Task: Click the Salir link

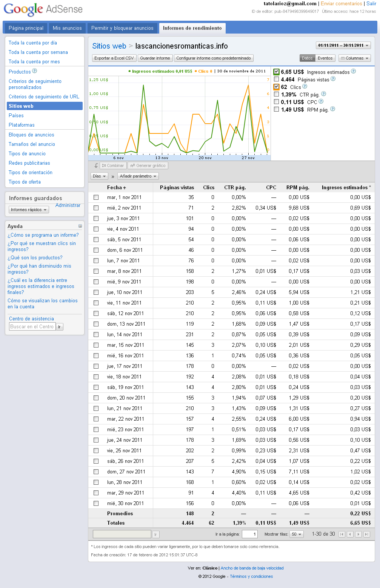Action: (371, 3)
